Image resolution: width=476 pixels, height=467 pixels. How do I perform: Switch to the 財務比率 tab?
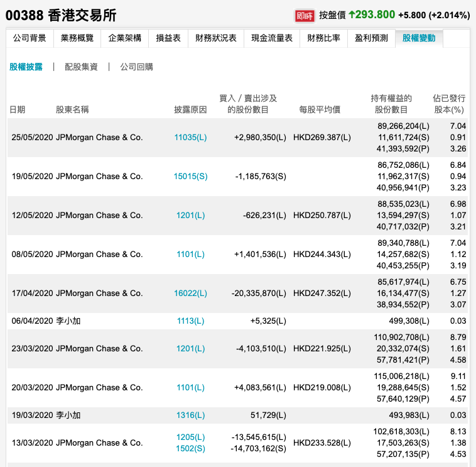coord(323,38)
